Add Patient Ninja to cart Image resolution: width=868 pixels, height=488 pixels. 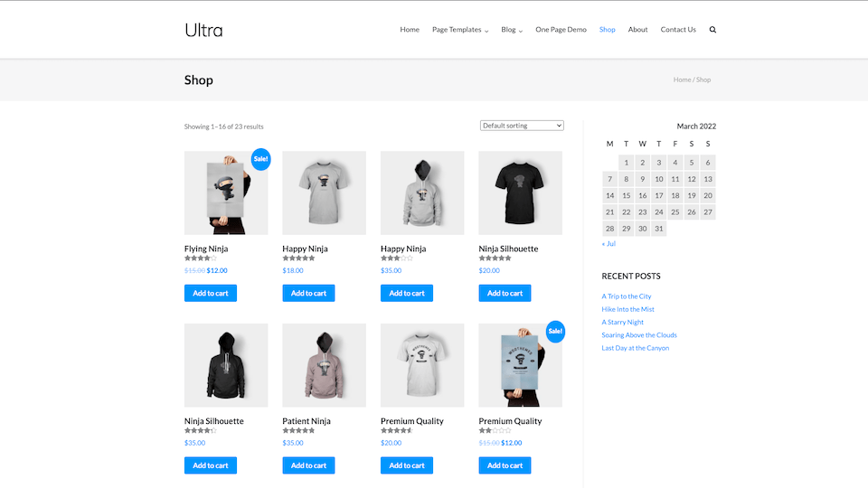(308, 465)
